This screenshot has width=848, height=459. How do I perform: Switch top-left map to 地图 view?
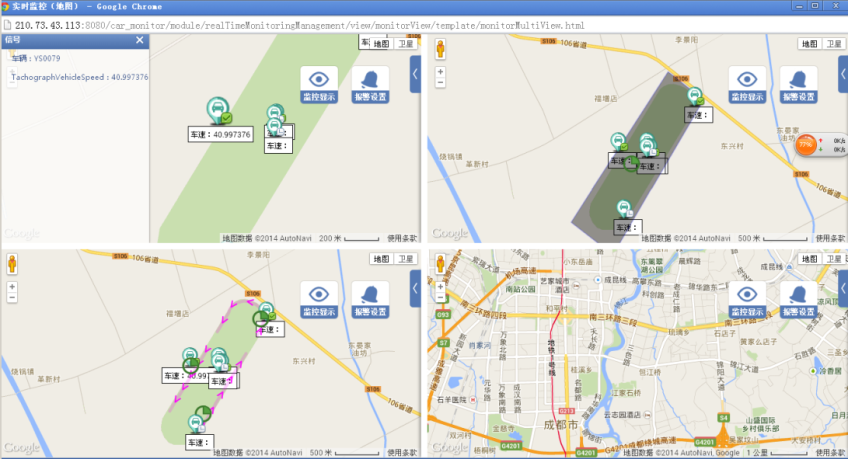(x=382, y=44)
